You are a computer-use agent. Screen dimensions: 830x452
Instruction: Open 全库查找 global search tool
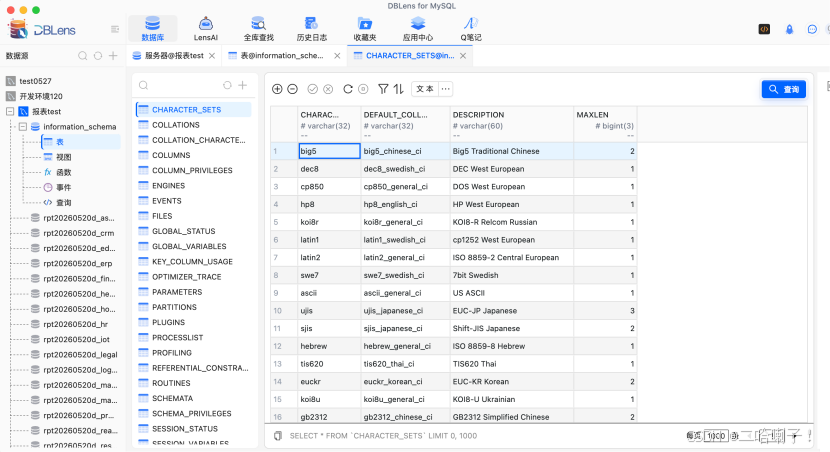[258, 29]
